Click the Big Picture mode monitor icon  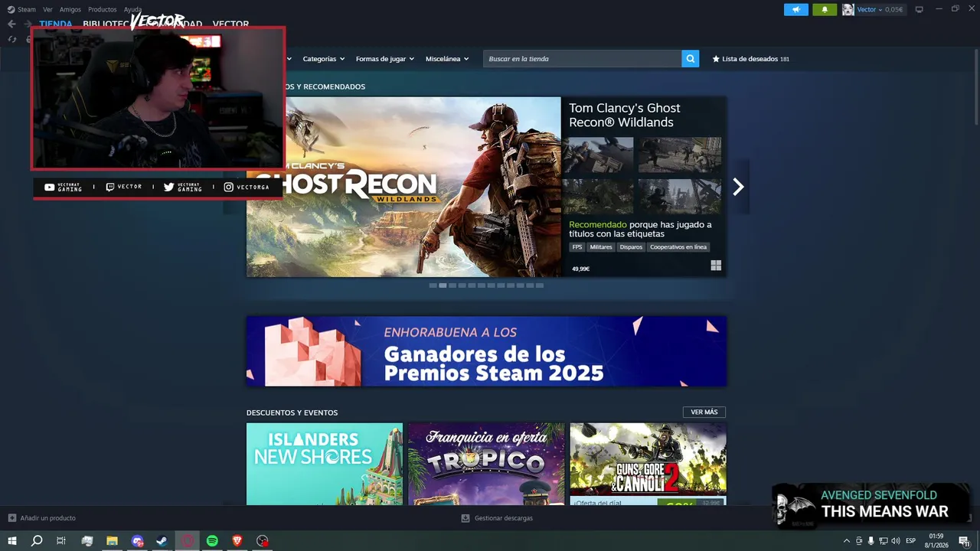[x=920, y=9]
